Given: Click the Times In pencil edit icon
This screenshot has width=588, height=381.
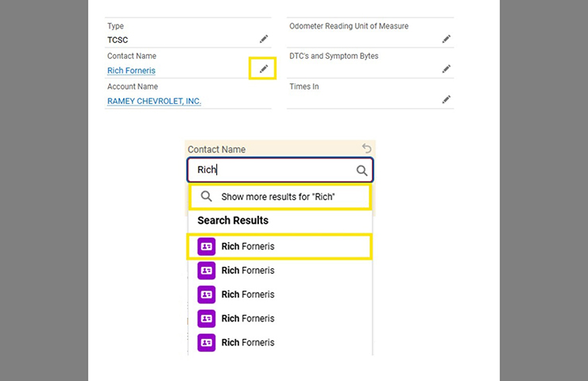Looking at the screenshot, I should click(x=447, y=99).
